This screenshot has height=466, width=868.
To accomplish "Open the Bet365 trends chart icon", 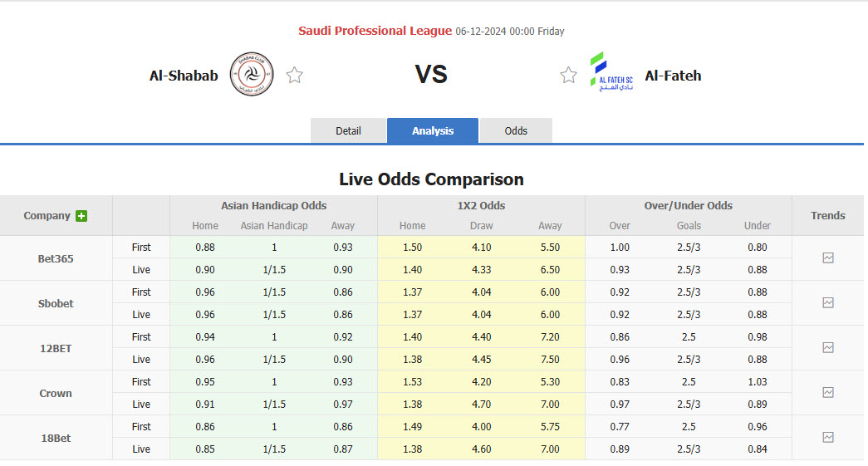I will pyautogui.click(x=827, y=258).
